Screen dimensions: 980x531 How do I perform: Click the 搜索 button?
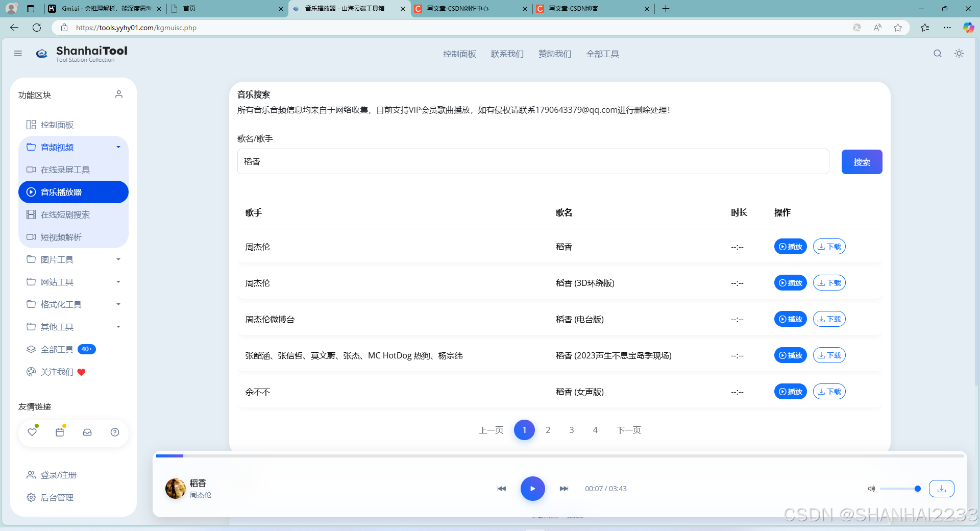(x=862, y=162)
